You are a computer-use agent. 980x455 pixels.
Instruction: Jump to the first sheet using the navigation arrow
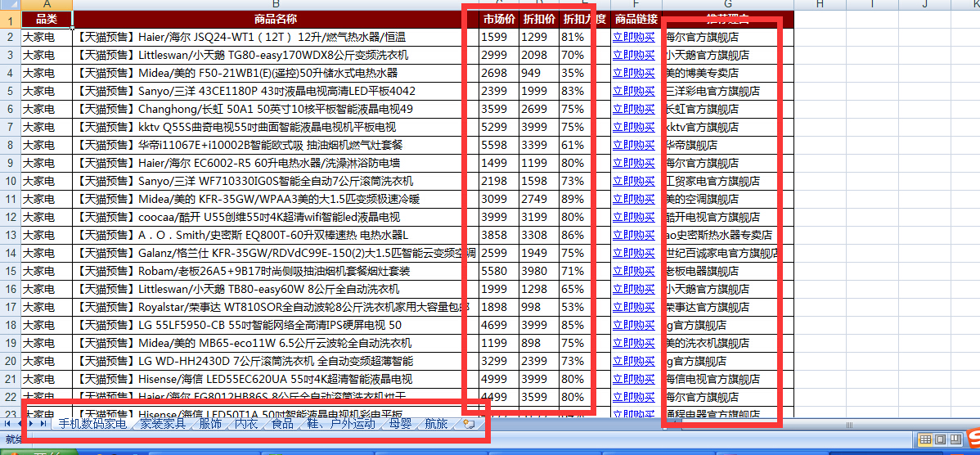(x=7, y=424)
